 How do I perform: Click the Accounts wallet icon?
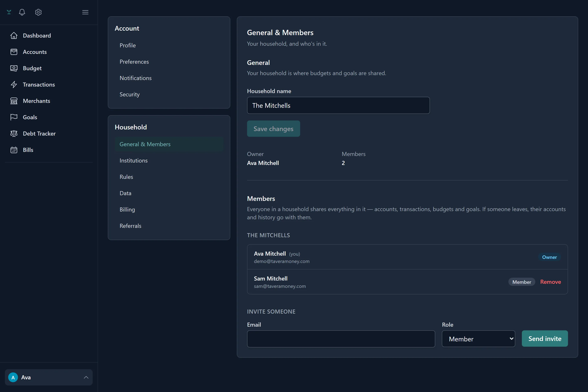click(x=14, y=52)
